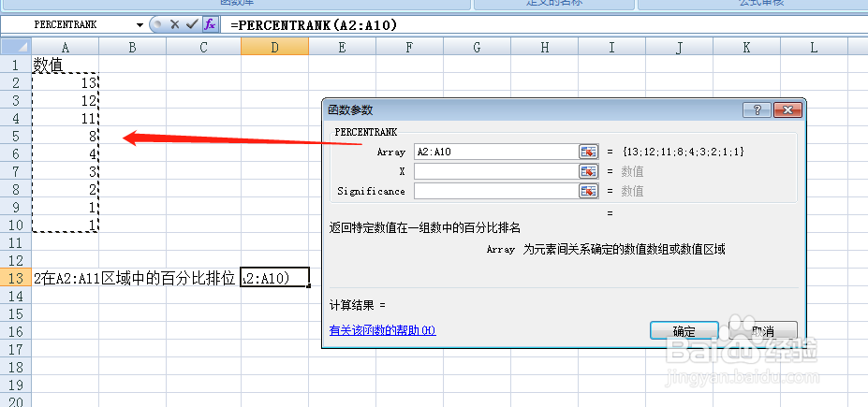
Task: Open Insert Function with the fx icon
Action: coord(209,25)
